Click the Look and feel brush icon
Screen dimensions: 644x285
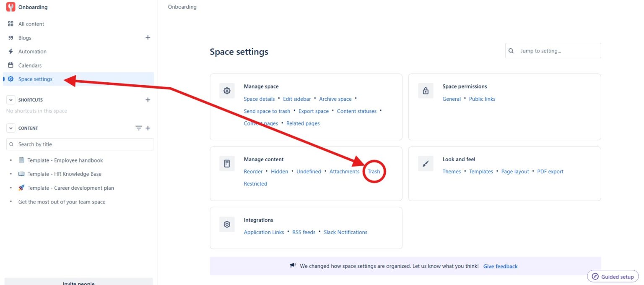click(x=426, y=163)
